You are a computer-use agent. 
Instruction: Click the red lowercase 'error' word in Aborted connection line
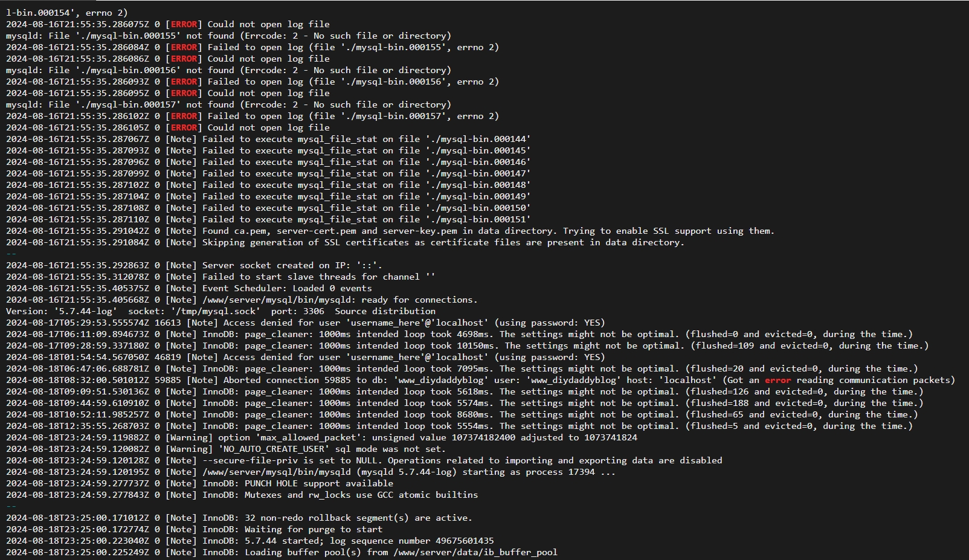(777, 380)
